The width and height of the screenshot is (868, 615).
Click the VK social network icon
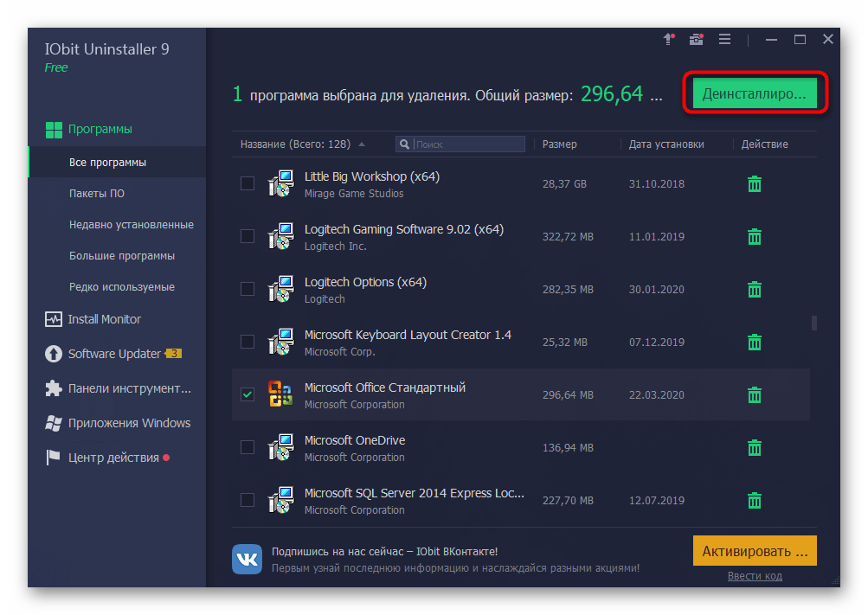coord(247,559)
